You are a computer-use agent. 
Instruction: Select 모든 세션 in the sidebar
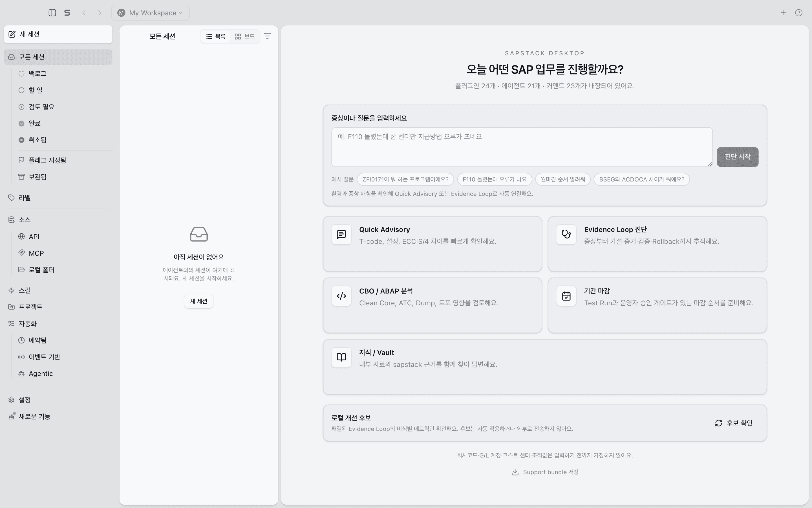point(58,57)
